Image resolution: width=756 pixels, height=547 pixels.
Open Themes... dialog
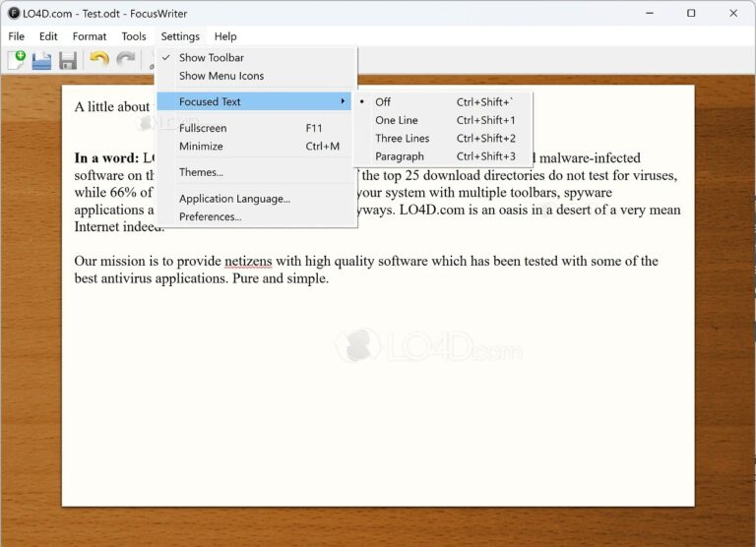tap(257, 172)
